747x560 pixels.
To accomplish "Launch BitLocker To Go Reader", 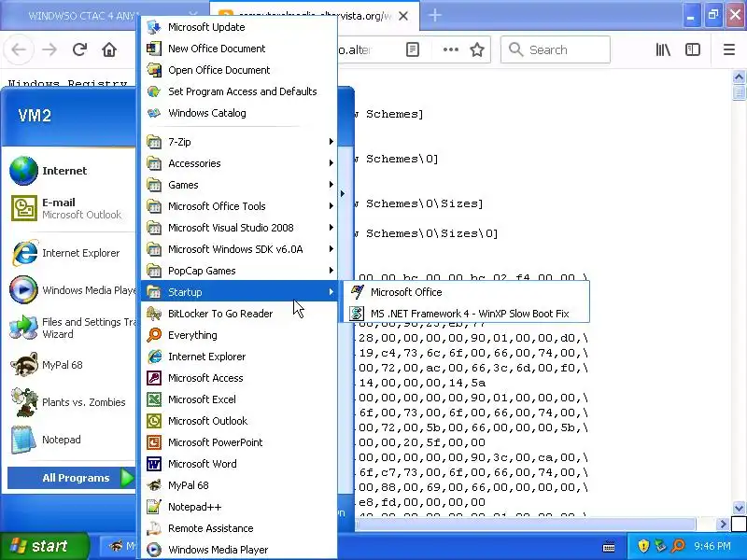I will coord(239,314).
